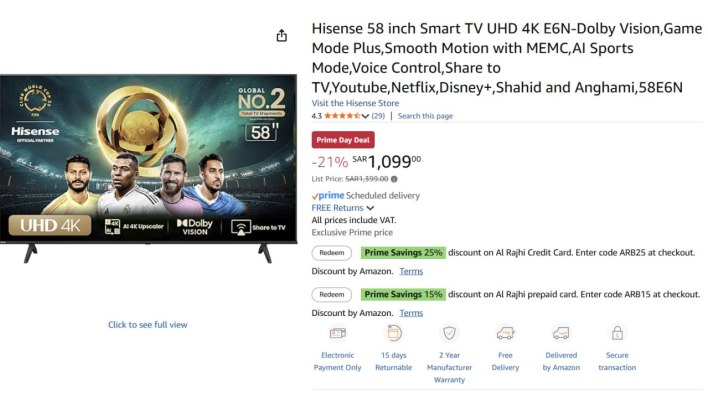Open Terms for Al Rajhi Credit Card discount
This screenshot has width=708, height=399.
click(x=411, y=271)
